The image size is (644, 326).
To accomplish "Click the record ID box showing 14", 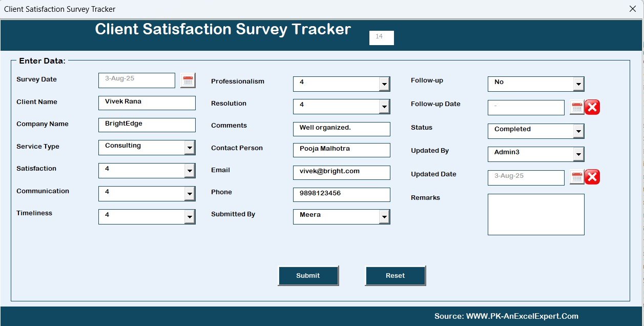I will [382, 38].
